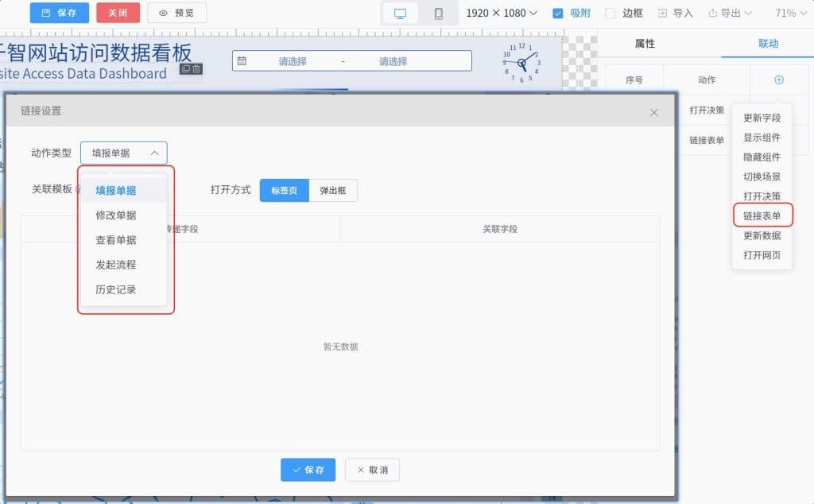Select 显示组件 from the action menu

click(x=762, y=138)
